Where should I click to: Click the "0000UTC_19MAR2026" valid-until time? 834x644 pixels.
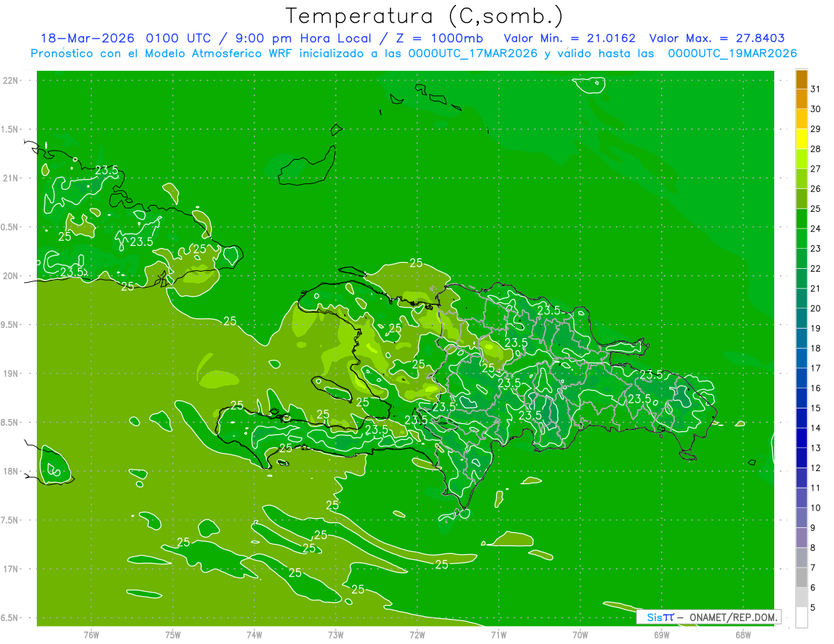click(x=733, y=53)
